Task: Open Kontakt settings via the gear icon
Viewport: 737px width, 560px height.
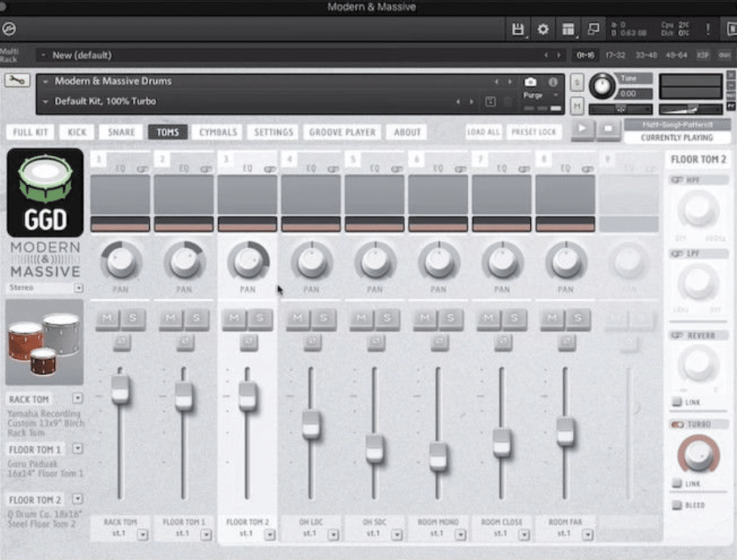Action: click(x=543, y=30)
